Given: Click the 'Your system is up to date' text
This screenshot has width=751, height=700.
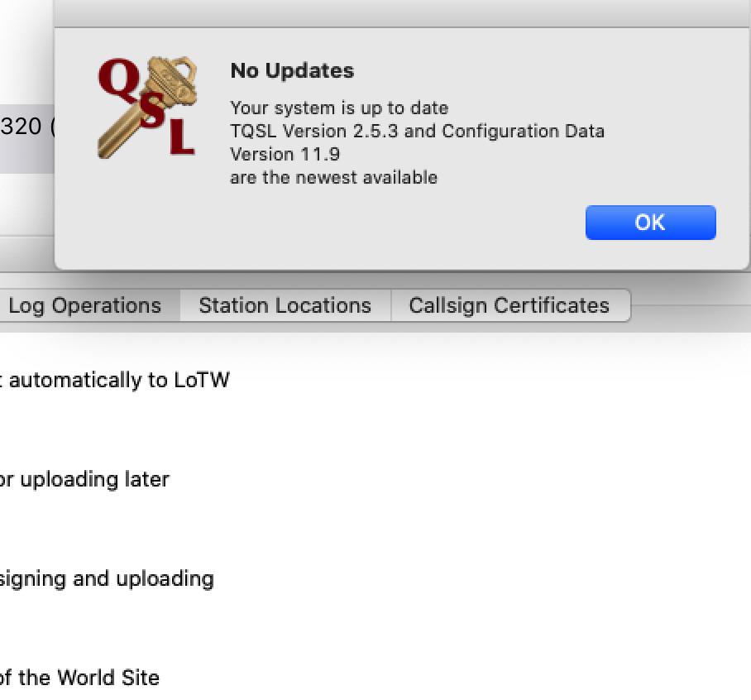Looking at the screenshot, I should 339,108.
